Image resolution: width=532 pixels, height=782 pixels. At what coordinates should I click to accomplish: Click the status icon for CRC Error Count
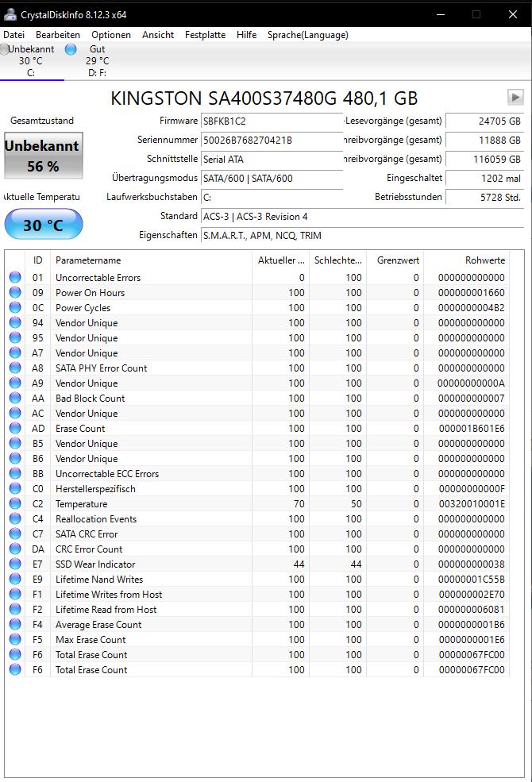[15, 549]
